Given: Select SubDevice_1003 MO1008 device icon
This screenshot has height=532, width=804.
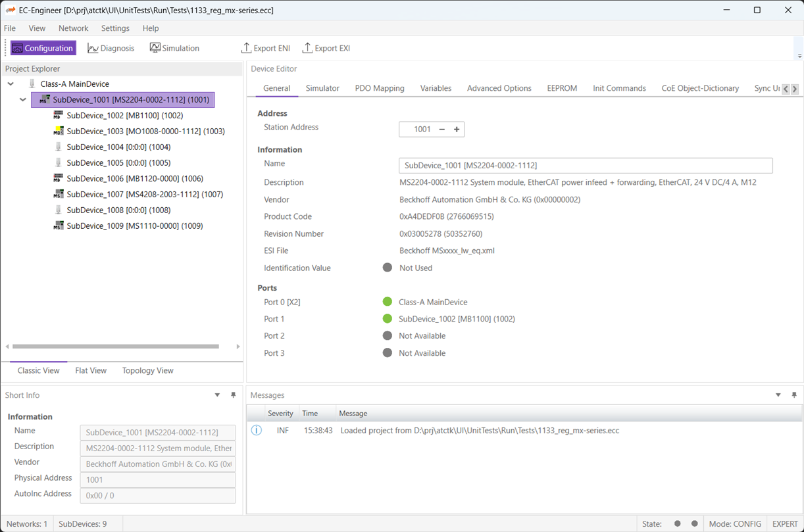Looking at the screenshot, I should click(59, 131).
